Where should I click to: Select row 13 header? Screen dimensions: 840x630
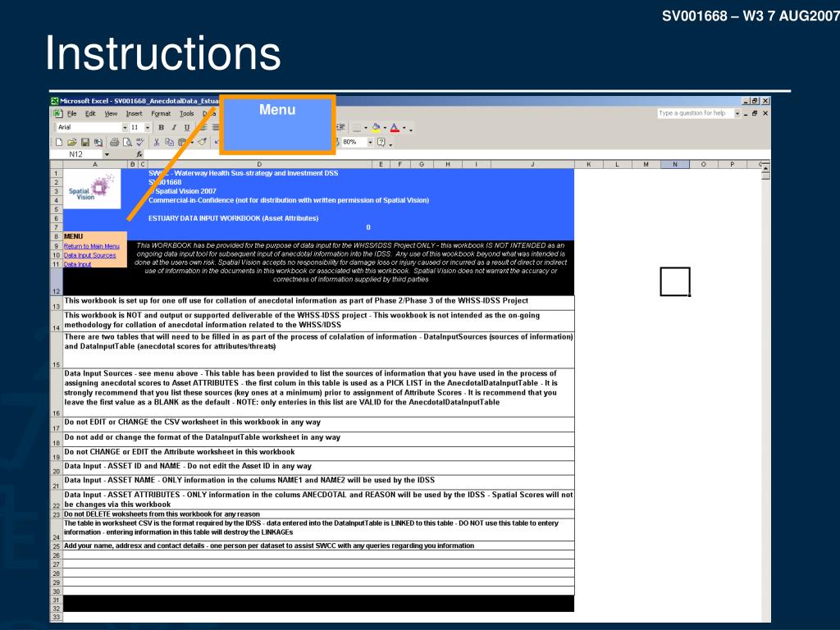pyautogui.click(x=57, y=304)
